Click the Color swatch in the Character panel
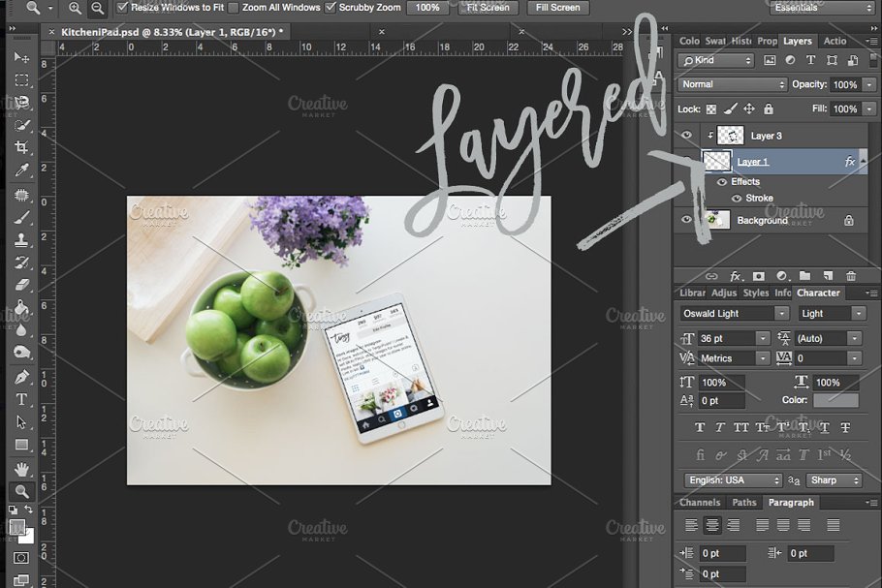 click(835, 400)
